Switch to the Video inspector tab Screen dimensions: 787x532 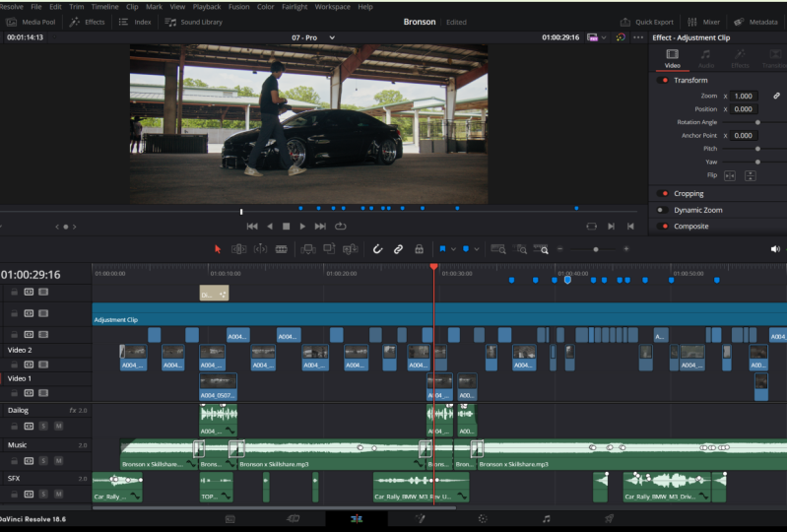click(x=672, y=59)
